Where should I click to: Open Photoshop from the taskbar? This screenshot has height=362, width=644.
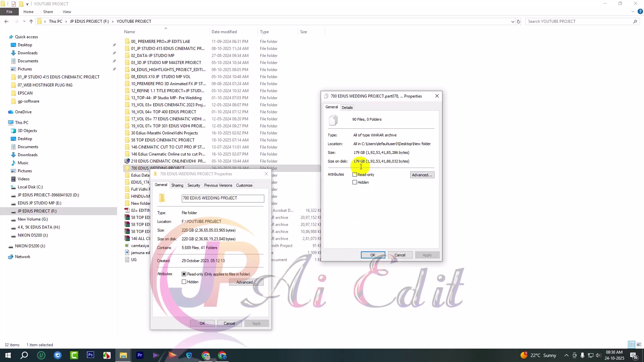click(90, 355)
